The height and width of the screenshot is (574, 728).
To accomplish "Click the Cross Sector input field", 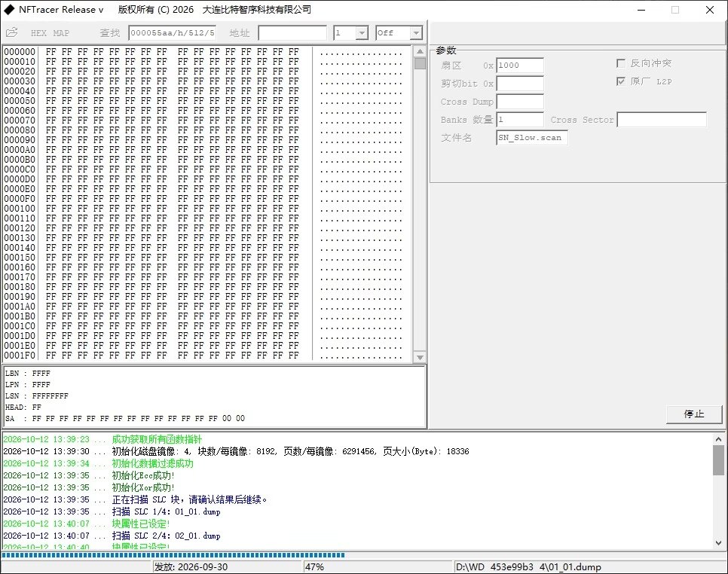I will [x=662, y=120].
